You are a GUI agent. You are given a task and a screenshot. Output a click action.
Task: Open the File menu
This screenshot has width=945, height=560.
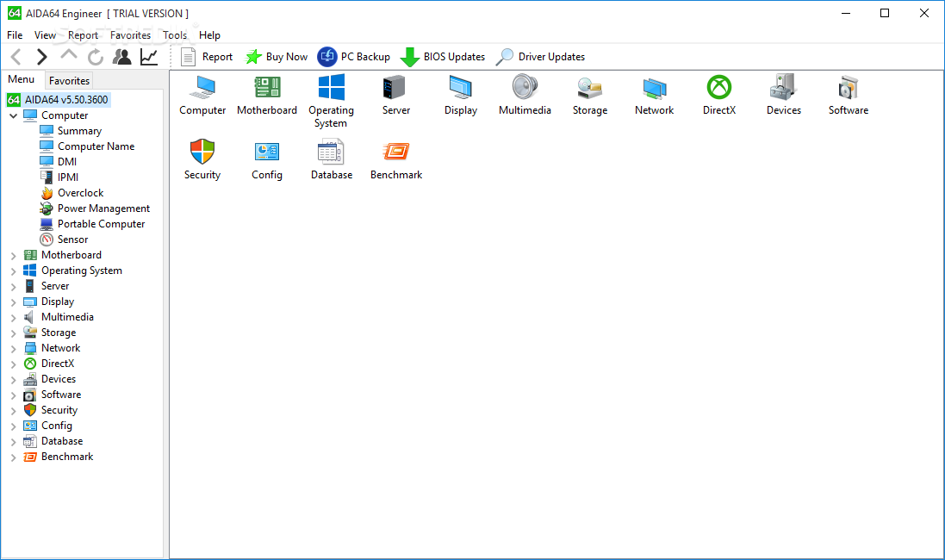(15, 35)
